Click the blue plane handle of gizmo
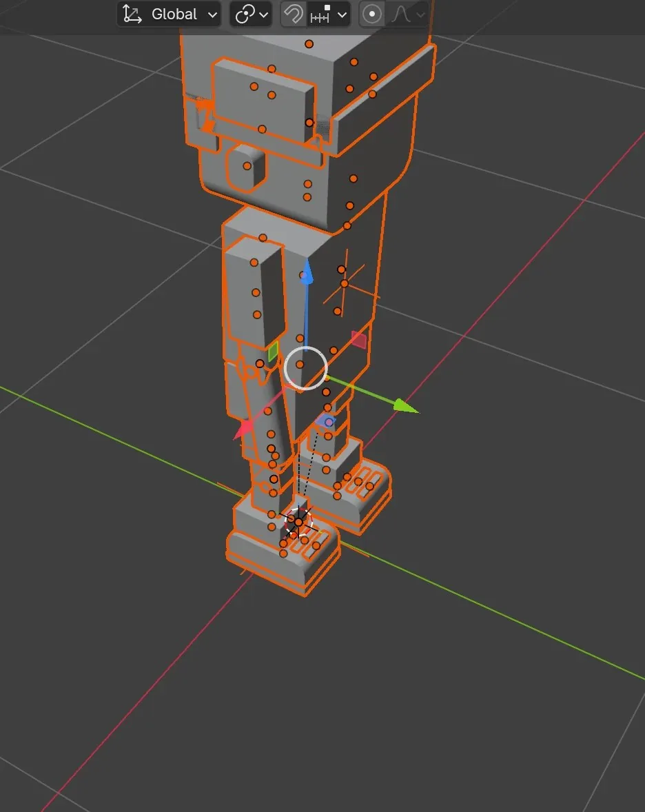The width and height of the screenshot is (645, 812). coord(326,420)
